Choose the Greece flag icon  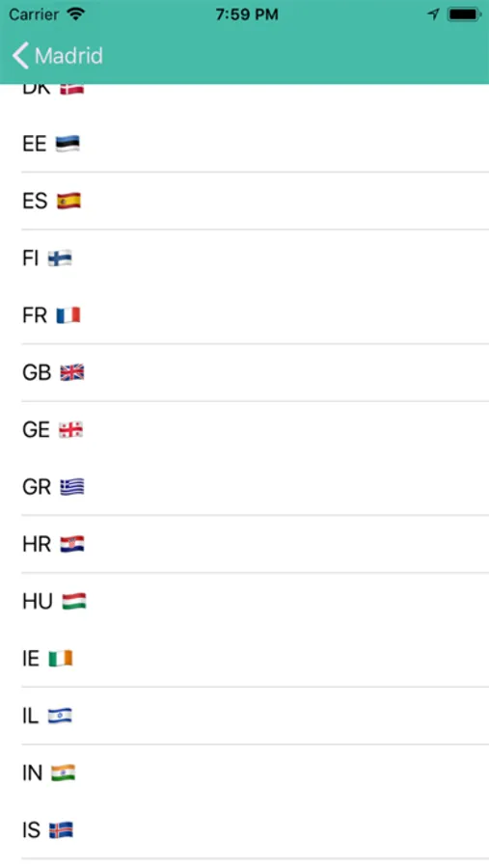(72, 487)
